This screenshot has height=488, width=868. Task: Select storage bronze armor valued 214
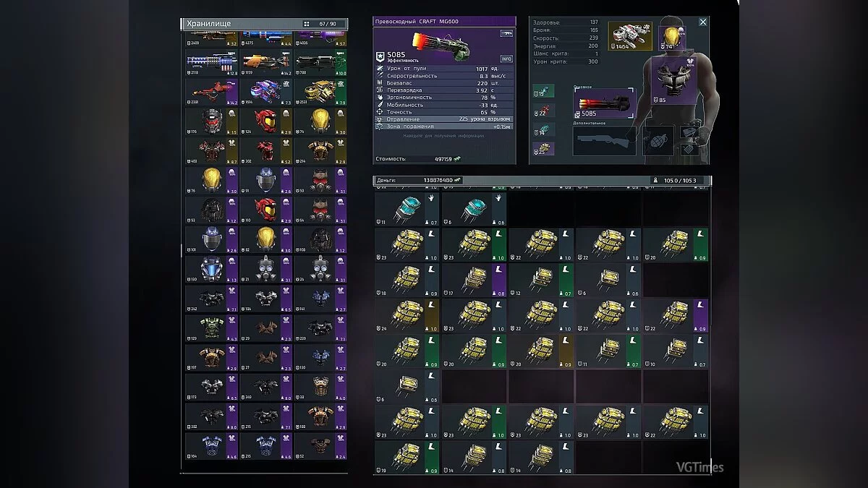320,151
